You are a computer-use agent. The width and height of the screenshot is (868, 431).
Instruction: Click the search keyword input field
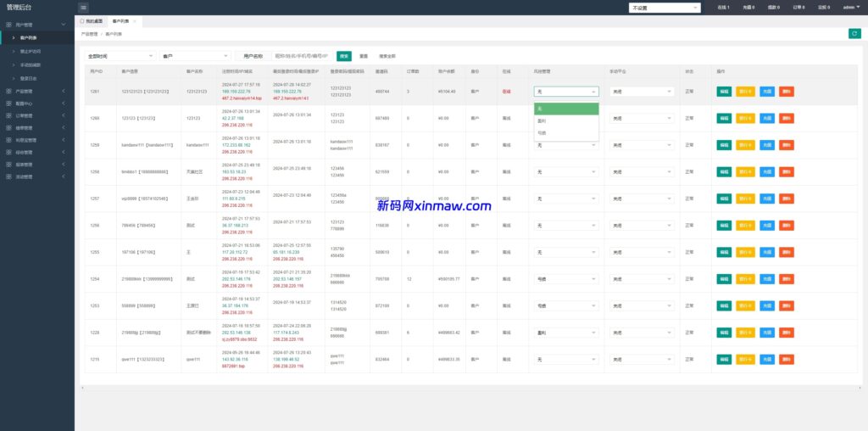(x=302, y=56)
